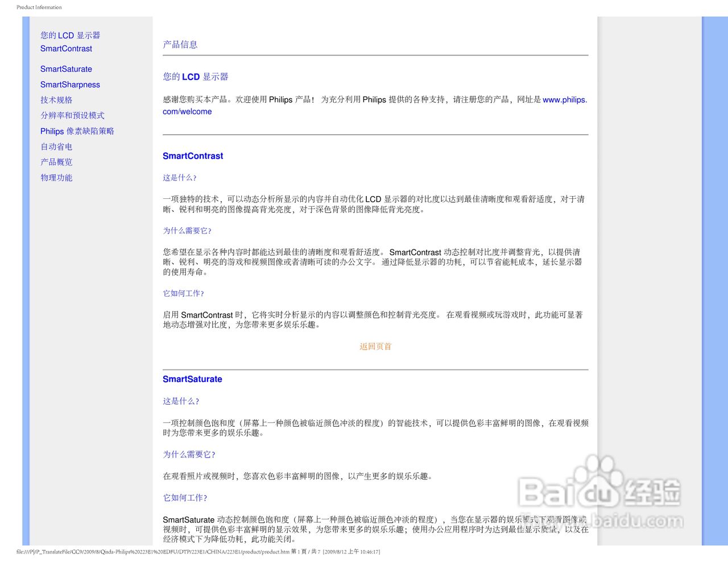Click the 返回页首 back-to-top link
The image size is (728, 562).
pyautogui.click(x=375, y=347)
